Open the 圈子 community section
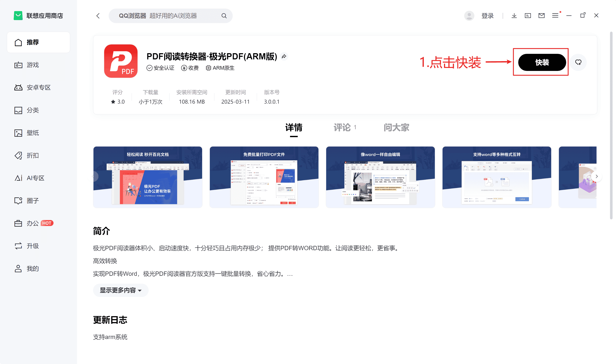This screenshot has width=616, height=364. [x=38, y=201]
